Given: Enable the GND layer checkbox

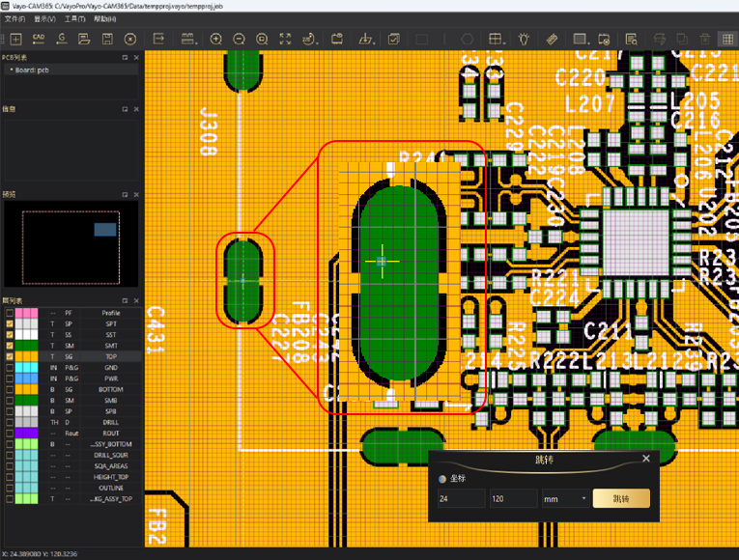Looking at the screenshot, I should pyautogui.click(x=10, y=368).
